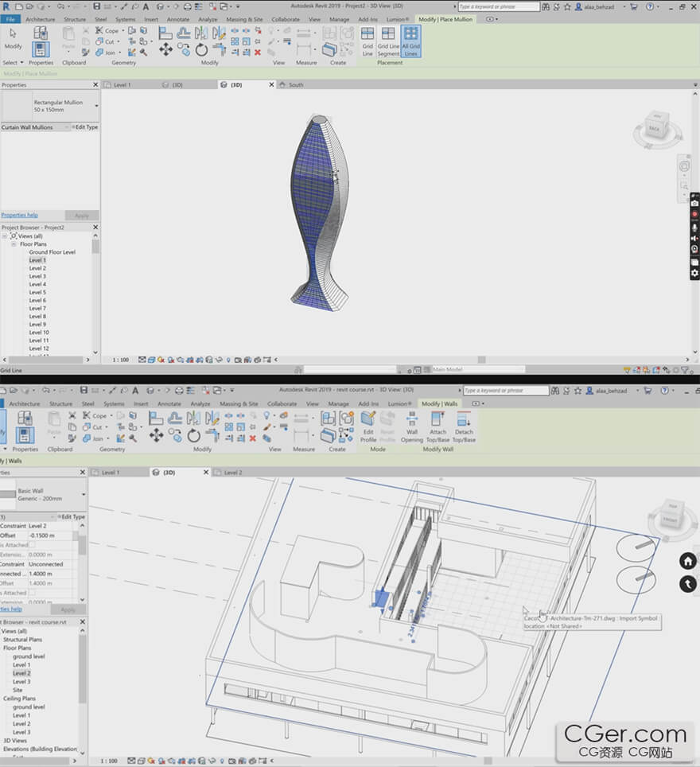The width and height of the screenshot is (700, 767).
Task: Click the round Home button beside bottom view
Action: click(688, 561)
